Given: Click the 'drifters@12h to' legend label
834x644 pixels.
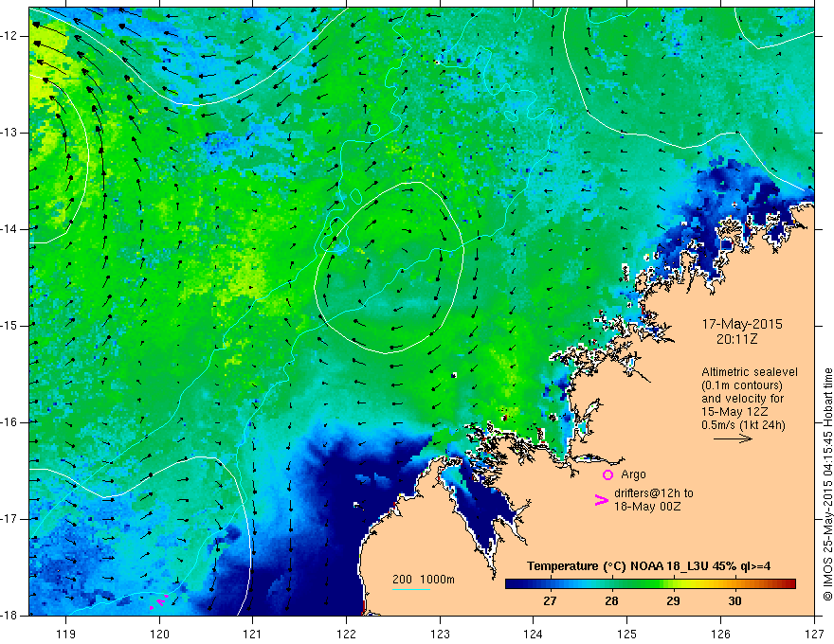Looking at the screenshot, I should [x=654, y=493].
